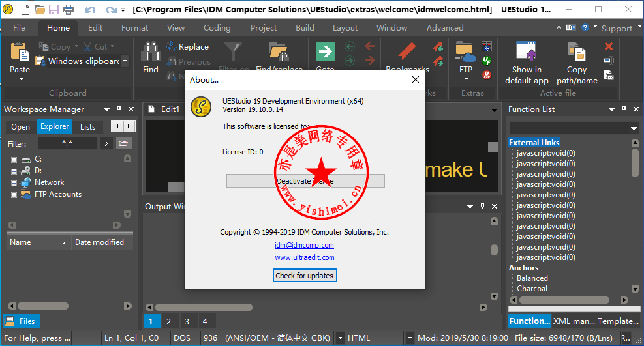
Task: Select output window tab 2
Action: (168, 321)
